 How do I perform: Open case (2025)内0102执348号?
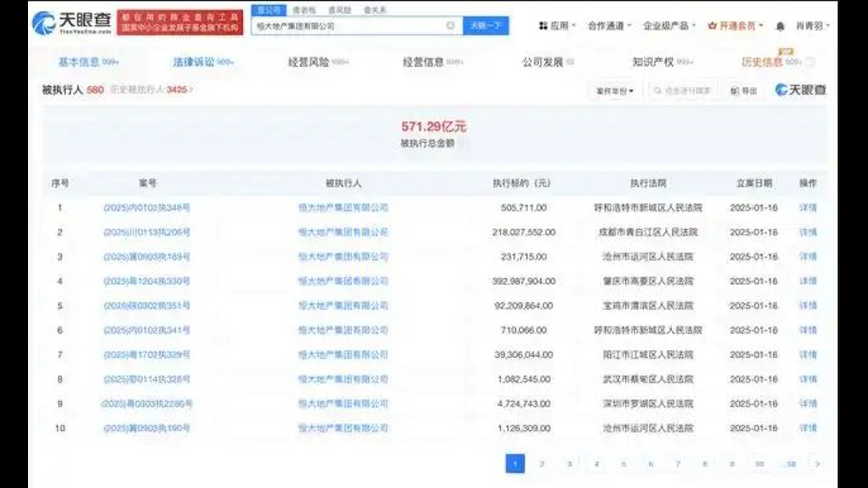click(146, 208)
